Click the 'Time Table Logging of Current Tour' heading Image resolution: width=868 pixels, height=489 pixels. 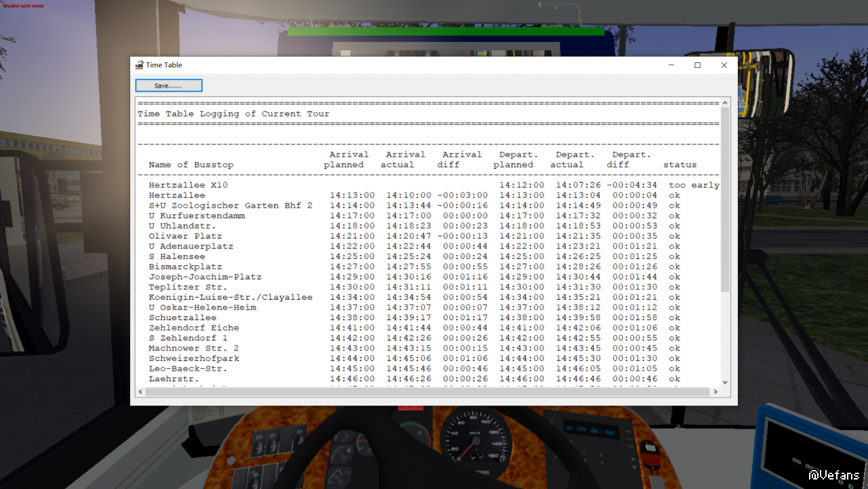233,114
